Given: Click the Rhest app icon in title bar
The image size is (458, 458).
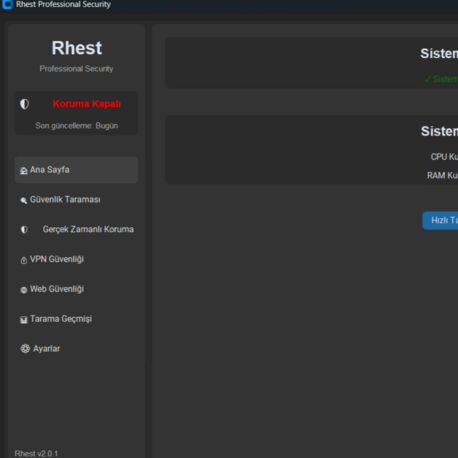Looking at the screenshot, I should [7, 4].
